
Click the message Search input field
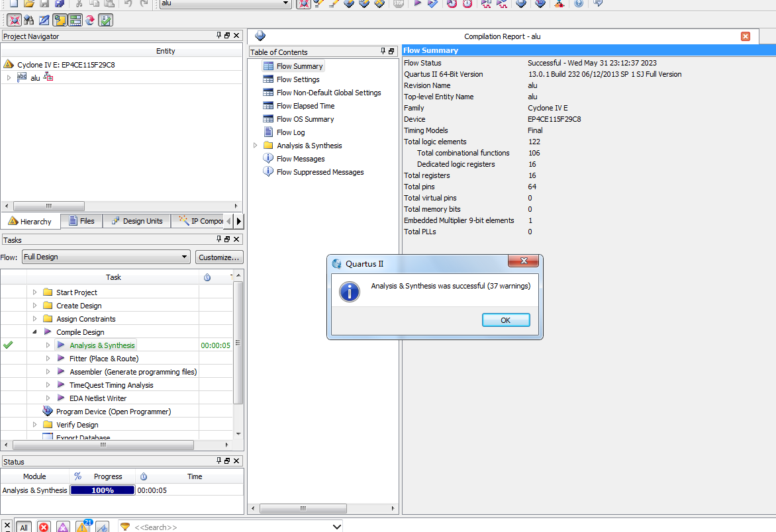tap(232, 527)
